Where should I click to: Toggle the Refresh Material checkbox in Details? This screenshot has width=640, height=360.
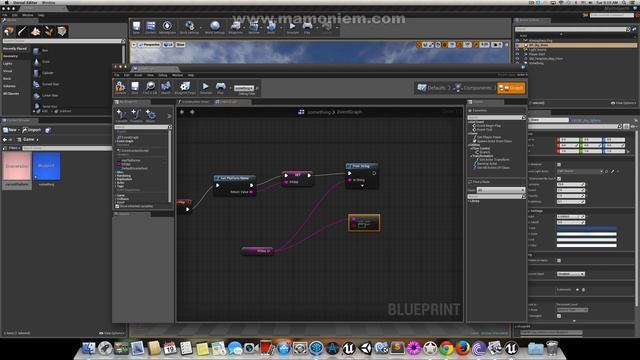559,164
